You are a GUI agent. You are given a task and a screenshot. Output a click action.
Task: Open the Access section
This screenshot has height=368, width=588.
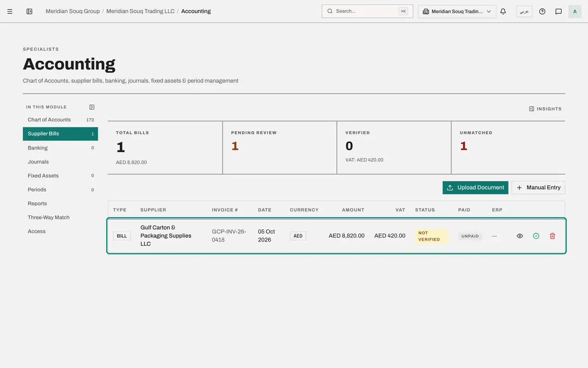[x=60, y=231]
